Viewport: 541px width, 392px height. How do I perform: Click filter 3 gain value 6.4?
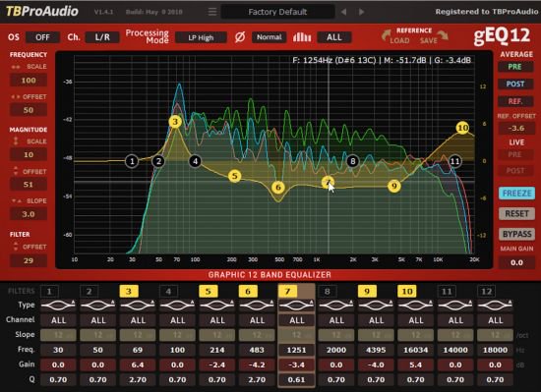tap(138, 364)
